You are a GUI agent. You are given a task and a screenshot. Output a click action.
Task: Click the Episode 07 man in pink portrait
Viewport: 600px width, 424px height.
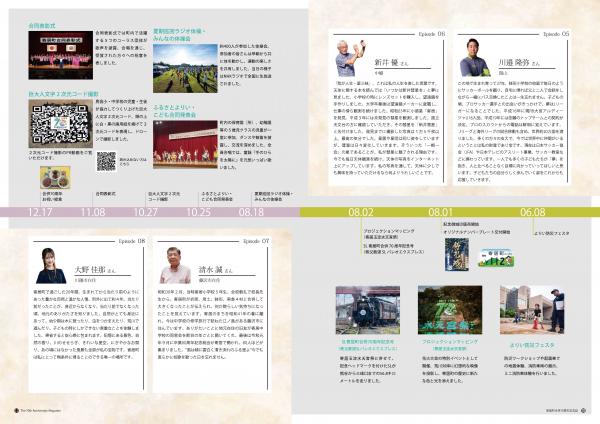click(175, 265)
